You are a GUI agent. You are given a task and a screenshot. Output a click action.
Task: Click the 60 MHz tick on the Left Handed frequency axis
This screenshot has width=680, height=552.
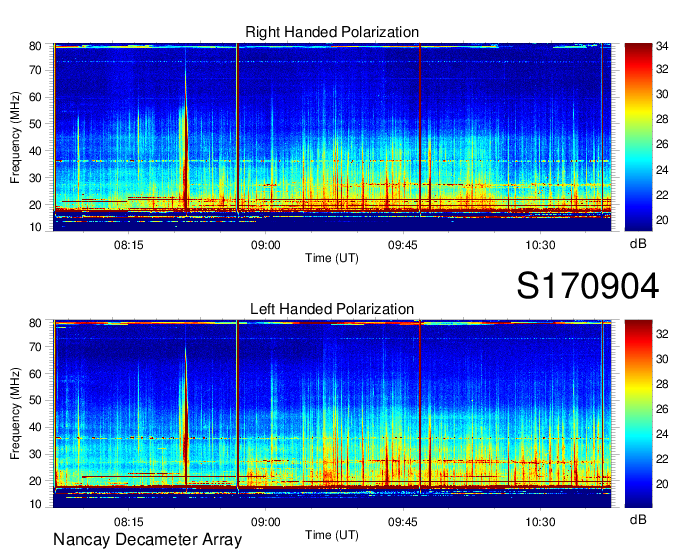click(35, 374)
